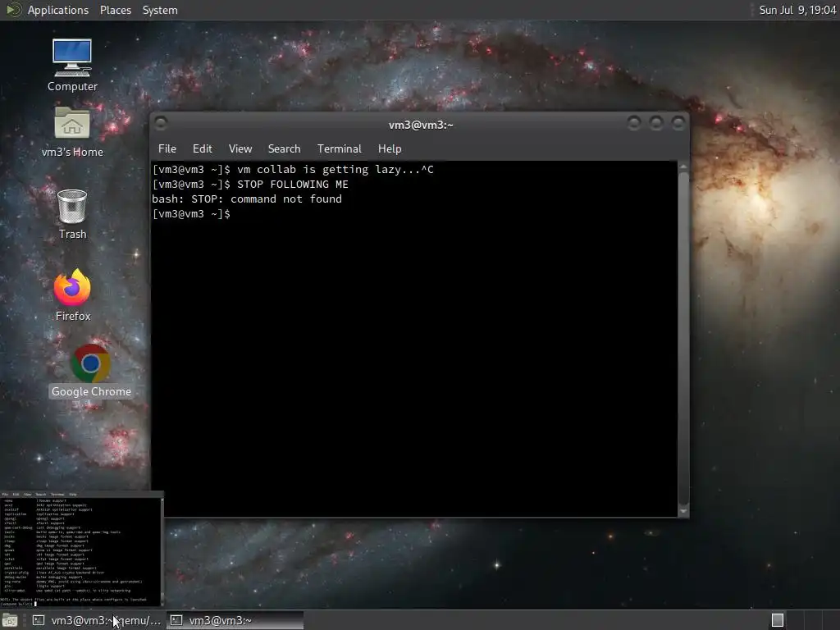Open the terminal Help menu
The height and width of the screenshot is (630, 840).
tap(390, 148)
